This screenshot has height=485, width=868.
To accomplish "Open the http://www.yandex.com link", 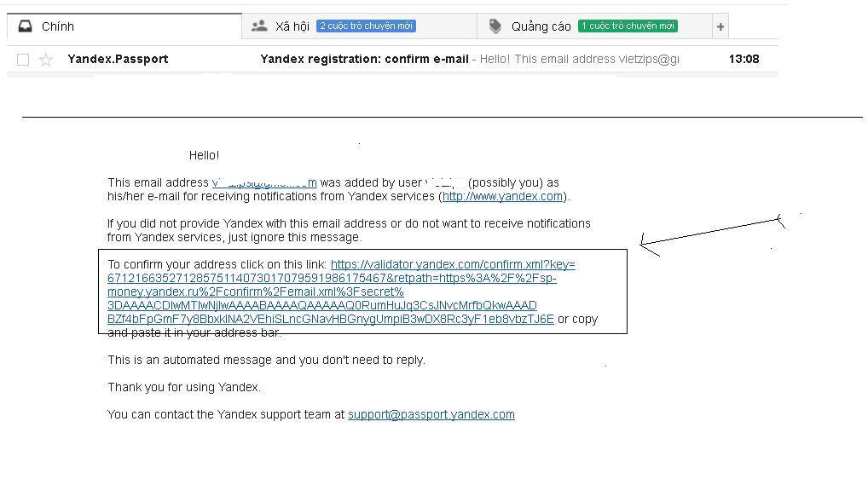I will pos(503,196).
